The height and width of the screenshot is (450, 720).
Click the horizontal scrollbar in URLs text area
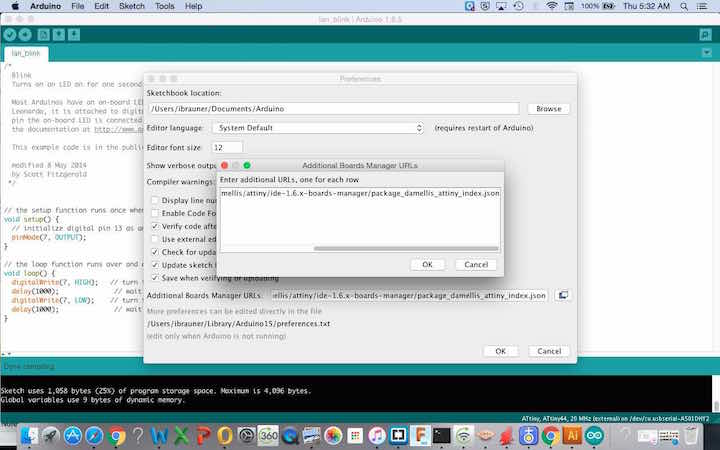[406, 248]
